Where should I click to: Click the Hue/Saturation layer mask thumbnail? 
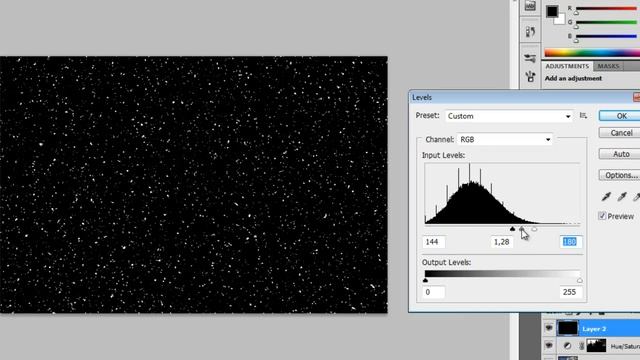coord(596,346)
